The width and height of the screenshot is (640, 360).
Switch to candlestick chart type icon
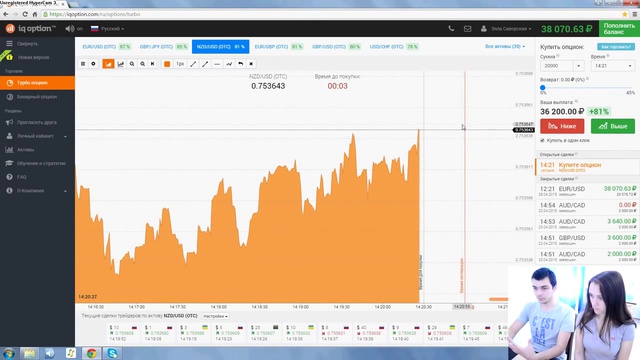(121, 64)
